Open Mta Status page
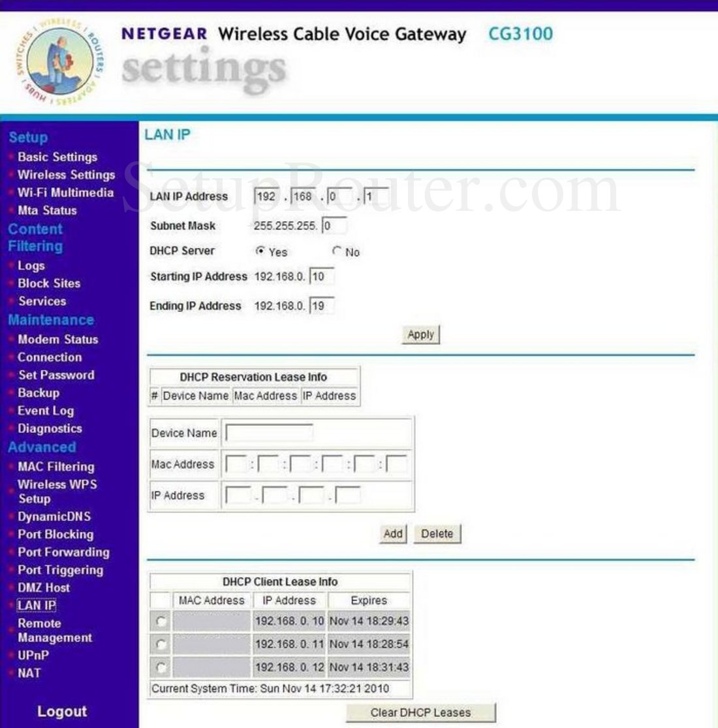 tap(48, 210)
